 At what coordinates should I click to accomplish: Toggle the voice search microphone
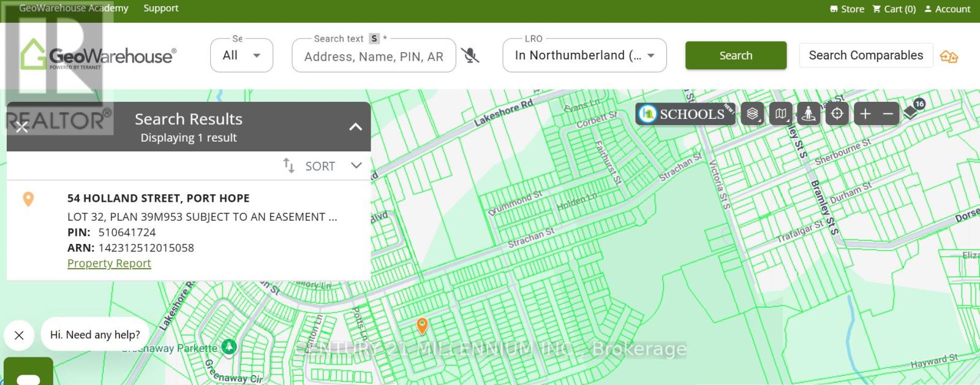470,56
